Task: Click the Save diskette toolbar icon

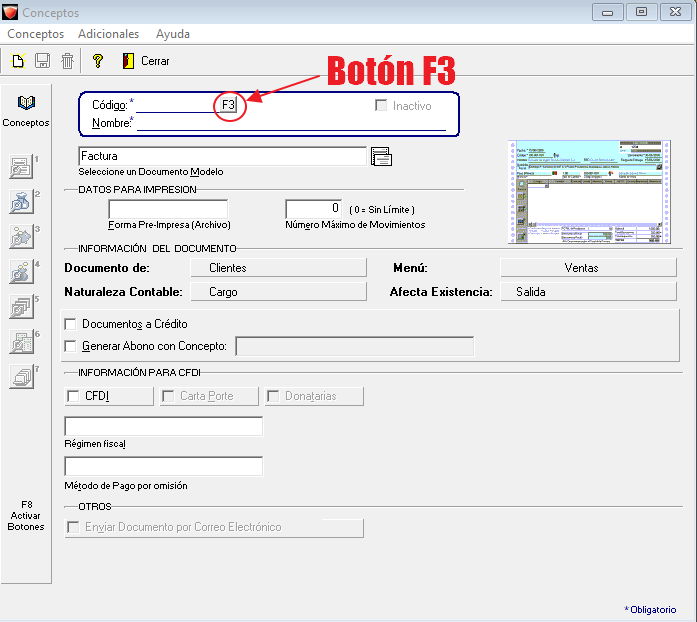Action: coord(43,61)
